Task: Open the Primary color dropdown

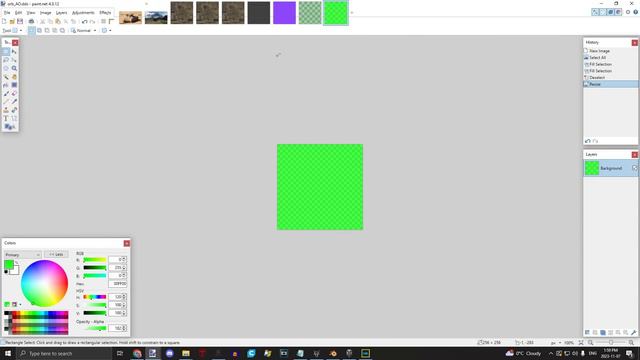Action: 22,255
